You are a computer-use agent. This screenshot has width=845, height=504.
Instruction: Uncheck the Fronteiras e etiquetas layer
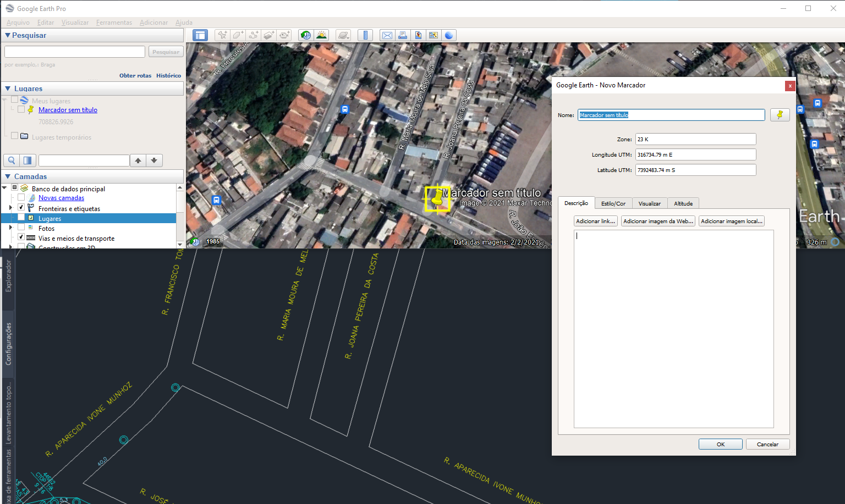21,207
